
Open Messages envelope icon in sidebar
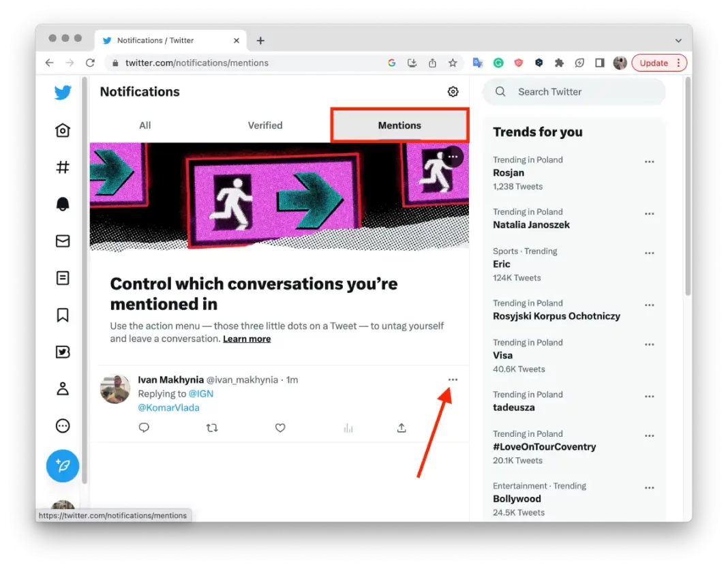(63, 241)
